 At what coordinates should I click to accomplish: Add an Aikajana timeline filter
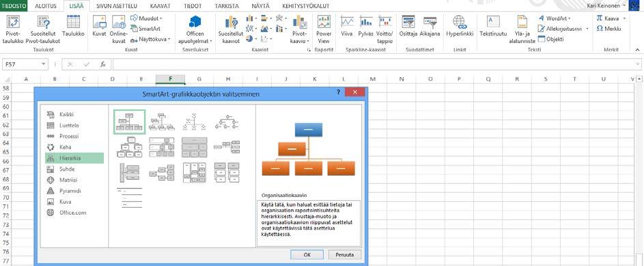click(x=430, y=26)
